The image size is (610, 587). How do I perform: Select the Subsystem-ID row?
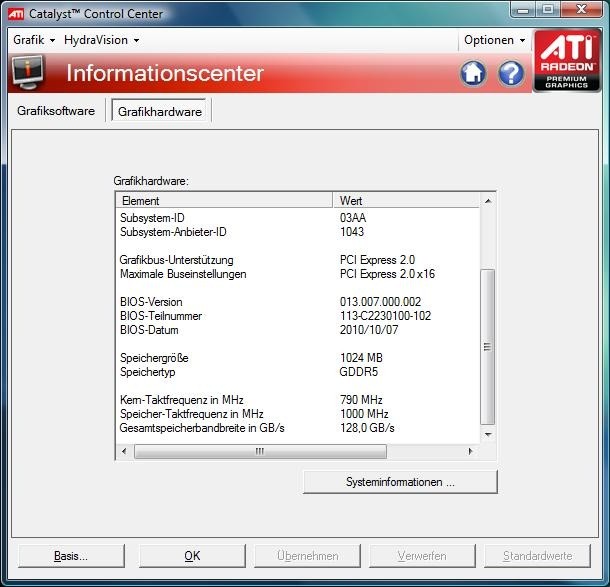(x=298, y=218)
